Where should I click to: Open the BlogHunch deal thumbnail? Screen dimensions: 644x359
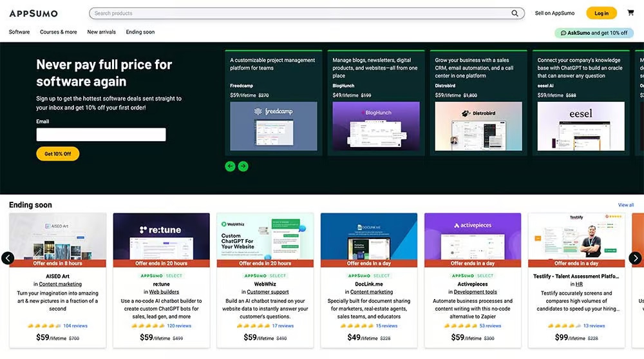tap(376, 126)
